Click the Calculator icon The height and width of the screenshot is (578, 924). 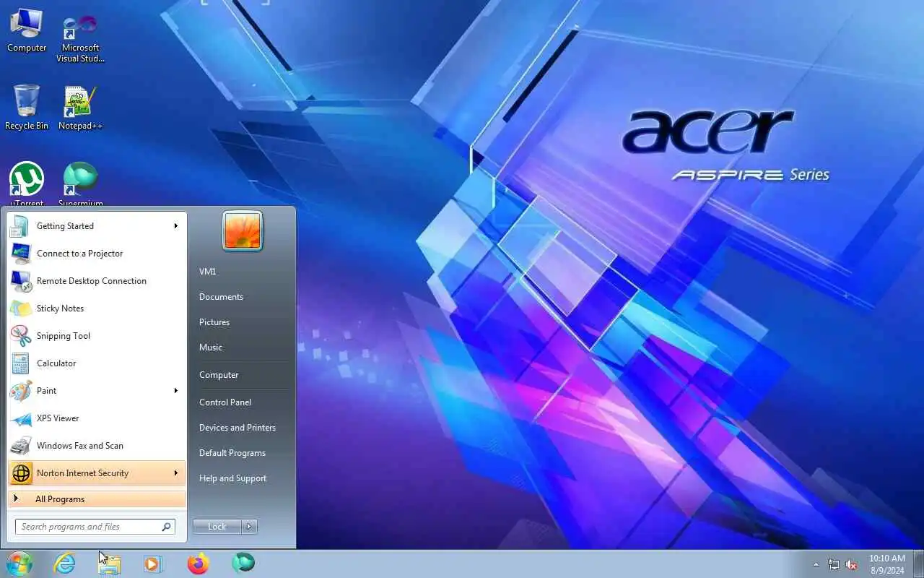pyautogui.click(x=20, y=363)
